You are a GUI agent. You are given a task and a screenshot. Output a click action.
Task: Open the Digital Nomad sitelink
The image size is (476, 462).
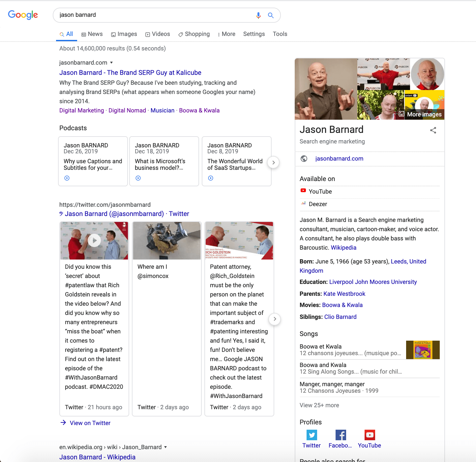[x=127, y=110]
